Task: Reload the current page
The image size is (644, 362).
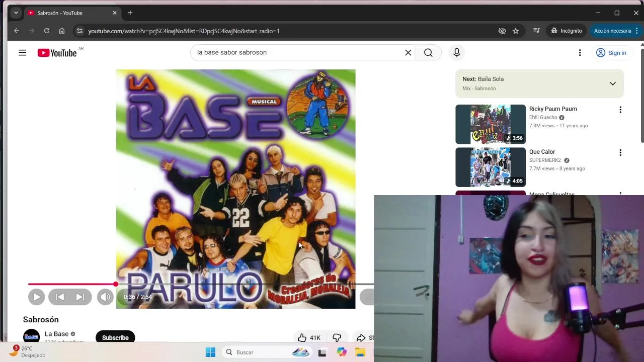Action: click(x=46, y=31)
